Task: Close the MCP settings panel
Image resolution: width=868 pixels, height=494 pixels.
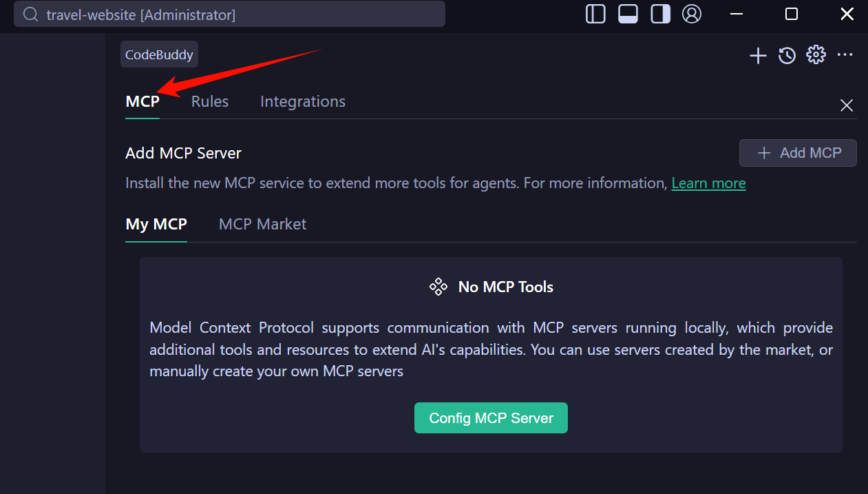Action: tap(847, 105)
